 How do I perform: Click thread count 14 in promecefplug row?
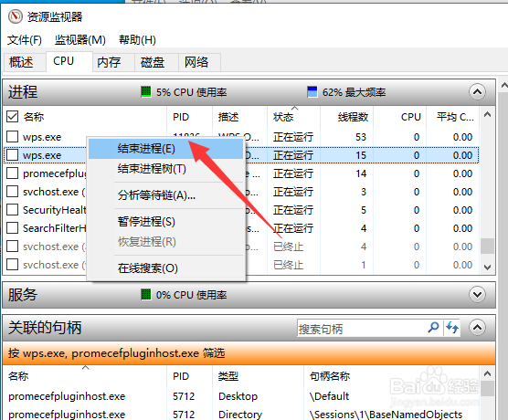(x=361, y=173)
